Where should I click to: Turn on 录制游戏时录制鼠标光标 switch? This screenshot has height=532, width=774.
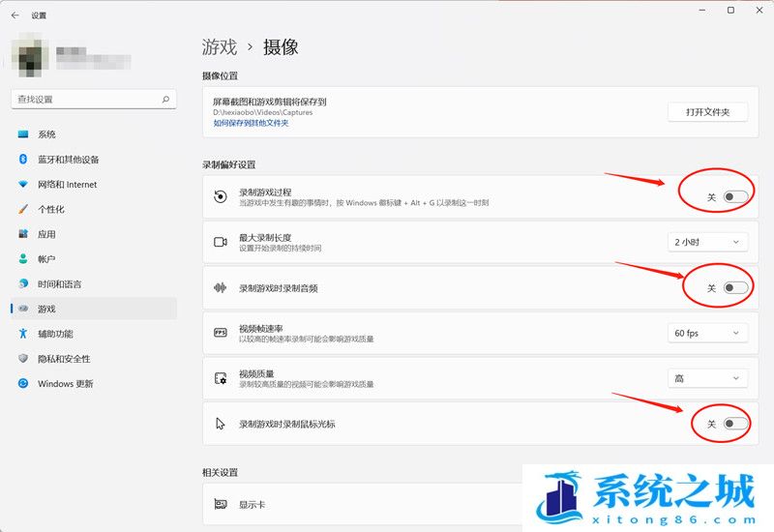point(735,424)
